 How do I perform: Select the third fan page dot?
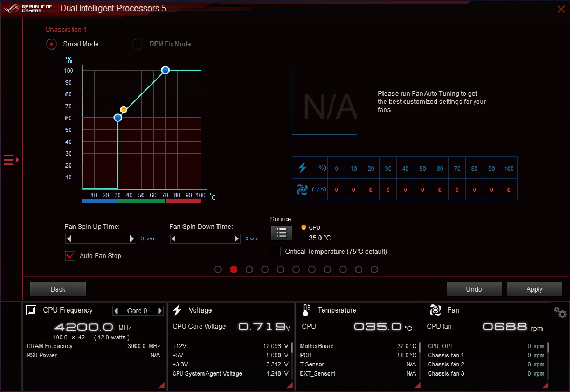coord(249,269)
